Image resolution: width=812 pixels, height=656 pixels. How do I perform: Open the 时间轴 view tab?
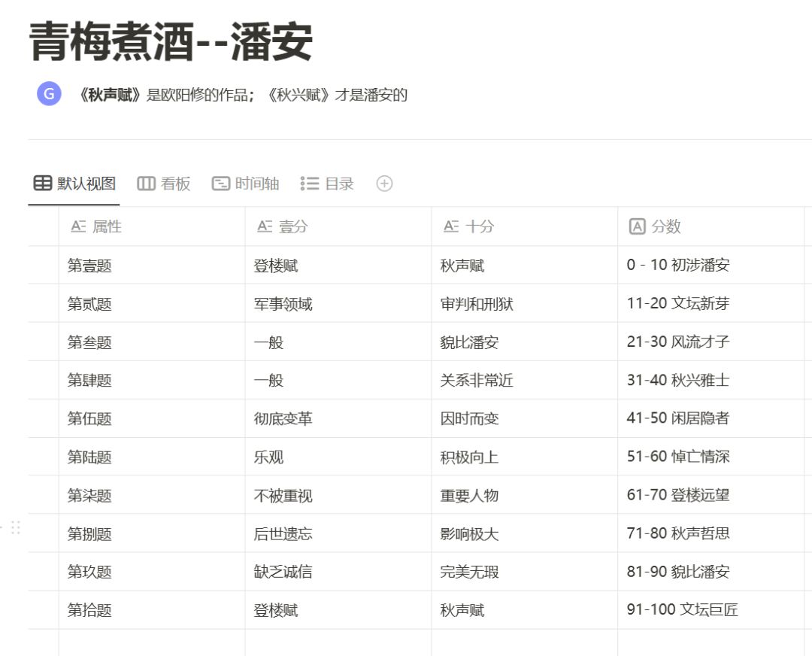(x=245, y=184)
